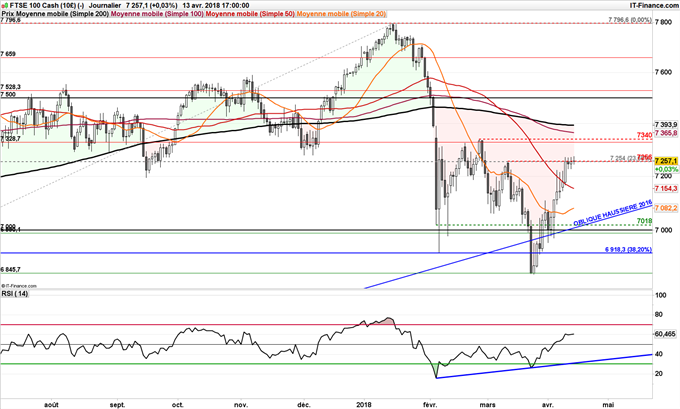Click the sept. label on time axis
Viewport: 680px width, 409px height.
click(118, 405)
